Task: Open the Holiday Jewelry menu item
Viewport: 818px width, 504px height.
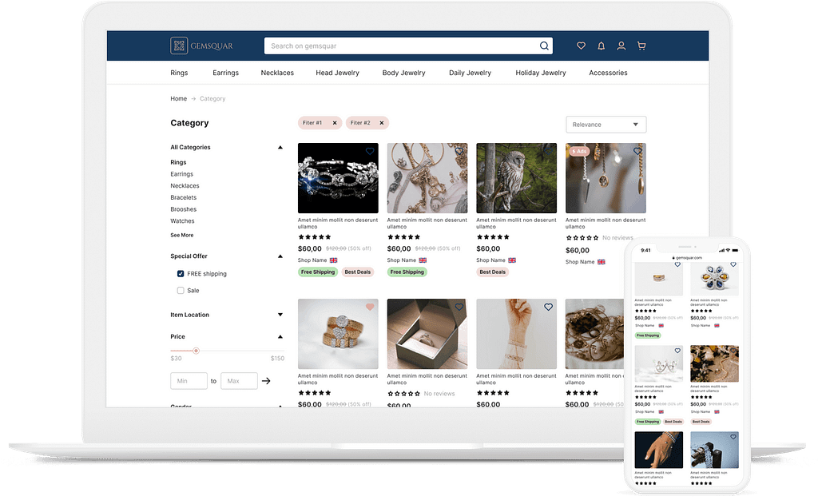Action: [x=540, y=73]
